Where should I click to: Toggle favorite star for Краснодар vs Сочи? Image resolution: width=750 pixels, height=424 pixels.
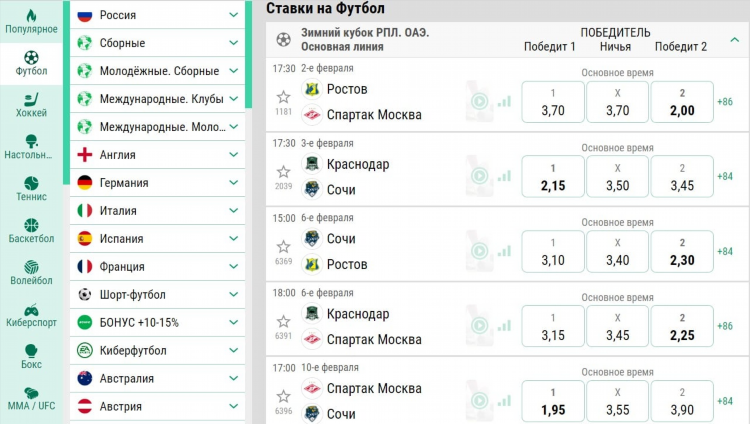point(284,172)
